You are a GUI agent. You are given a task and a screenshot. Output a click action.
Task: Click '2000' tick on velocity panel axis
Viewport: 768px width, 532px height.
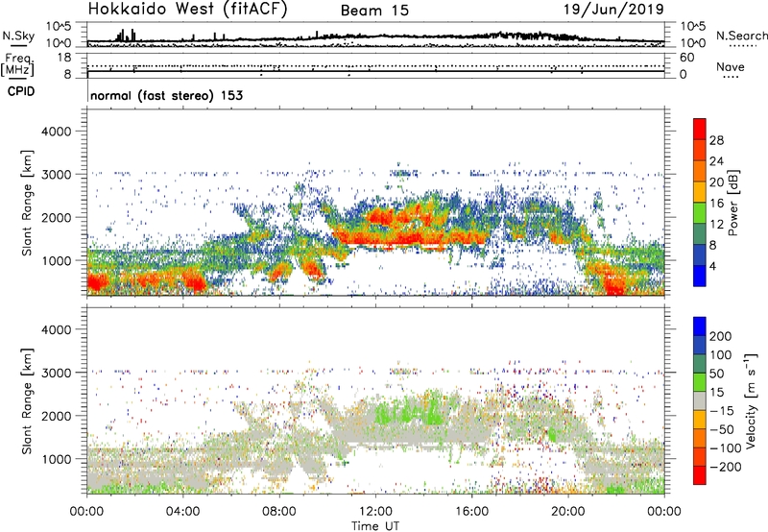pyautogui.click(x=56, y=416)
